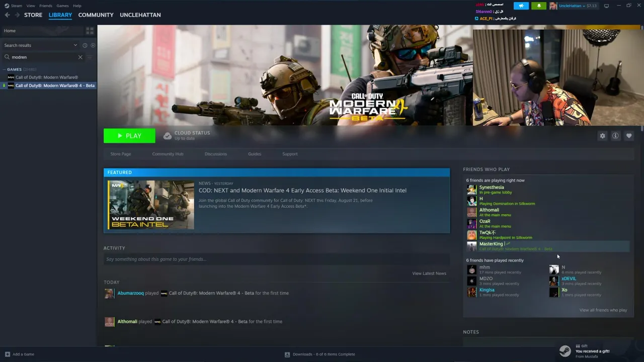Screen dimensions: 644x362
Task: Click the Steam logo icon
Action: [x=7, y=6]
